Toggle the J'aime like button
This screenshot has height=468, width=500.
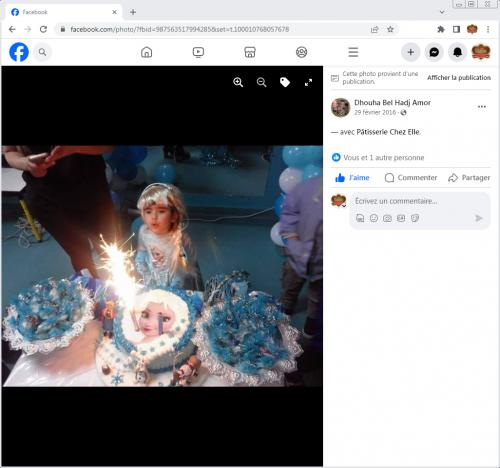tap(352, 178)
